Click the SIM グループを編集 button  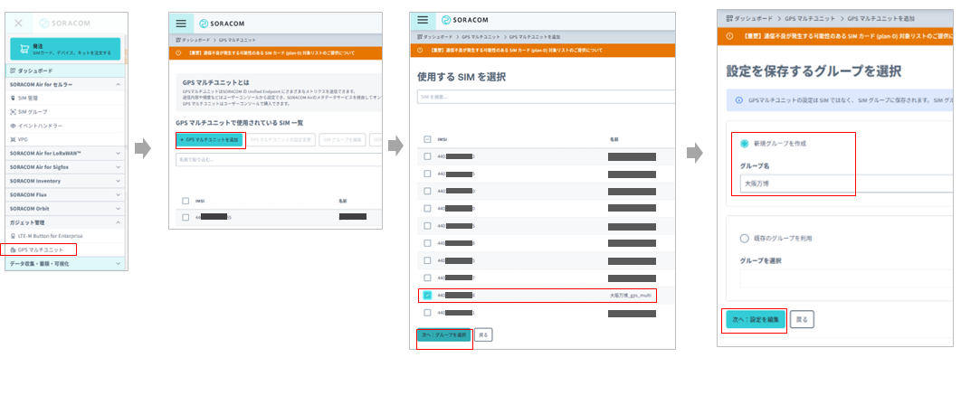coord(342,140)
